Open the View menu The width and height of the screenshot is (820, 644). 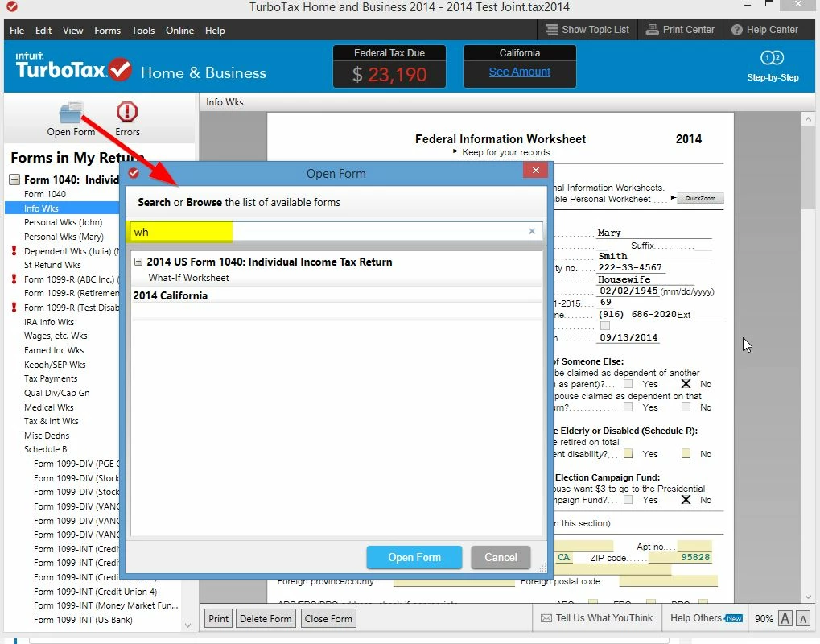click(x=72, y=31)
